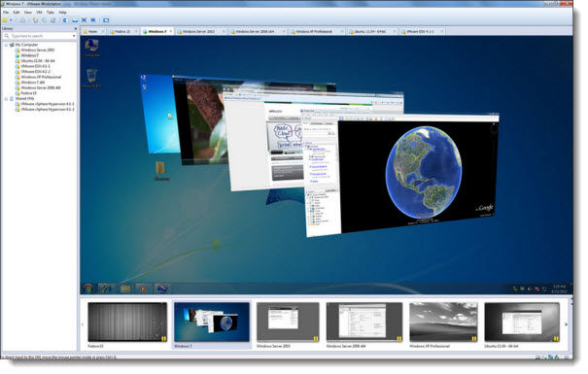Viewport: 588px width, 374px height.
Task: Click the Google Earth guest taskbar icon
Action: (162, 289)
